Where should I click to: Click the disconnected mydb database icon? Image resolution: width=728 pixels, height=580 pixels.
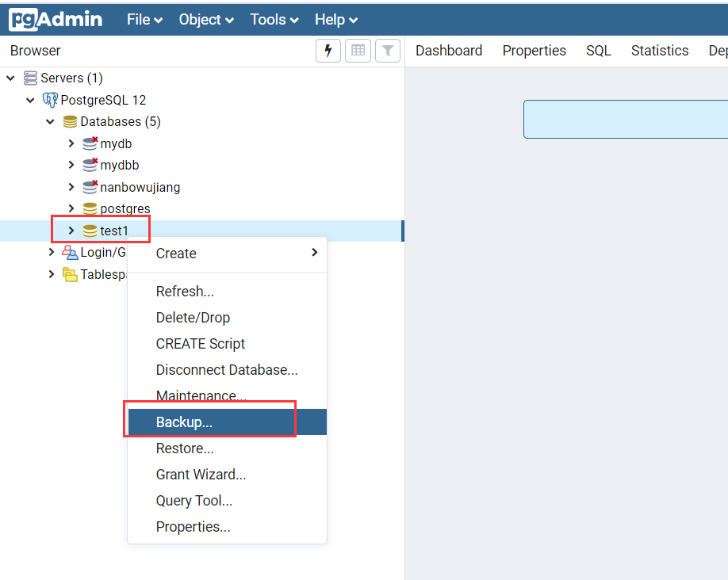(x=90, y=143)
